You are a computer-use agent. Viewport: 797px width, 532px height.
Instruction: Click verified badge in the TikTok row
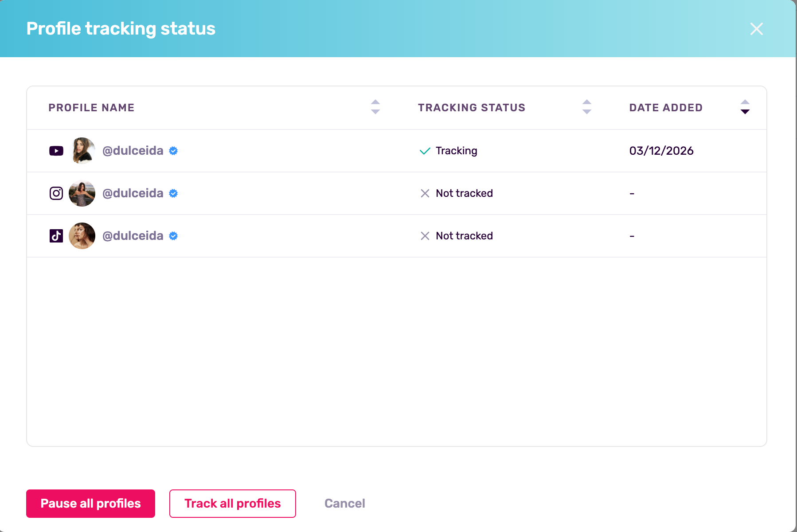[x=173, y=236]
